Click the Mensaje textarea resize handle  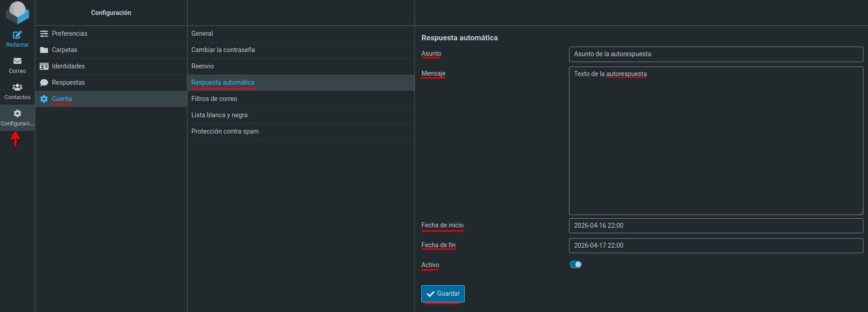860,212
